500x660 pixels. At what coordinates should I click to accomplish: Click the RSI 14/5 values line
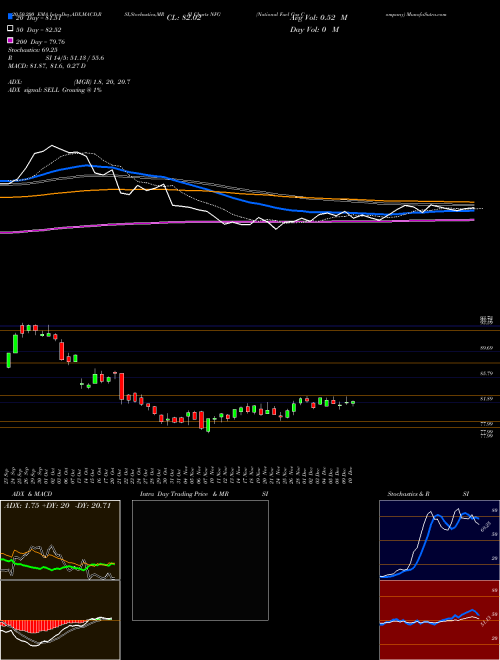[56, 58]
